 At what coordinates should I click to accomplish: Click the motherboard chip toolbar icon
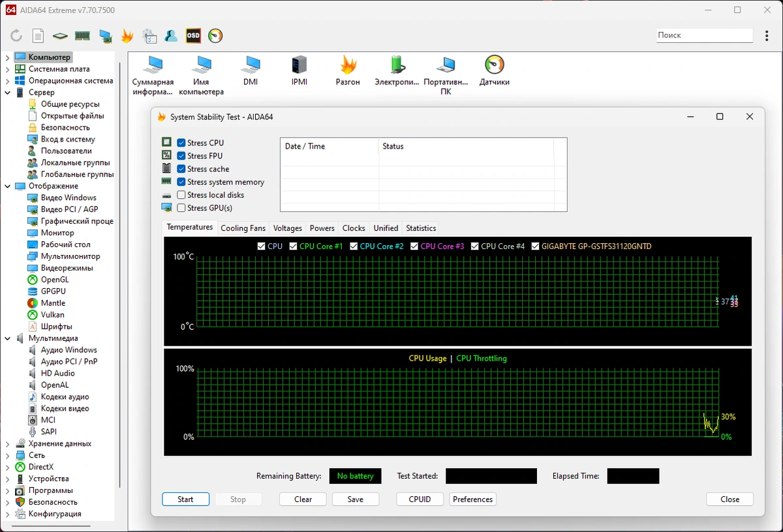click(60, 36)
